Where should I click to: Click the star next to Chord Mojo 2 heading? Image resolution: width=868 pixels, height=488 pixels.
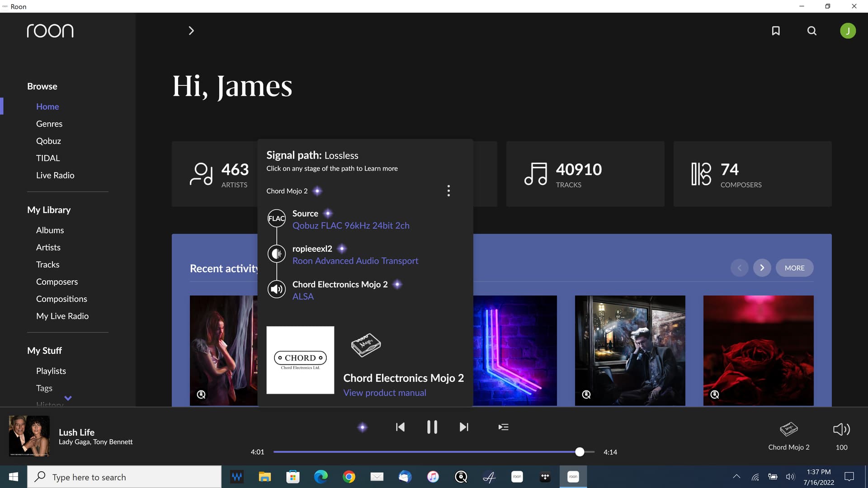[317, 191]
